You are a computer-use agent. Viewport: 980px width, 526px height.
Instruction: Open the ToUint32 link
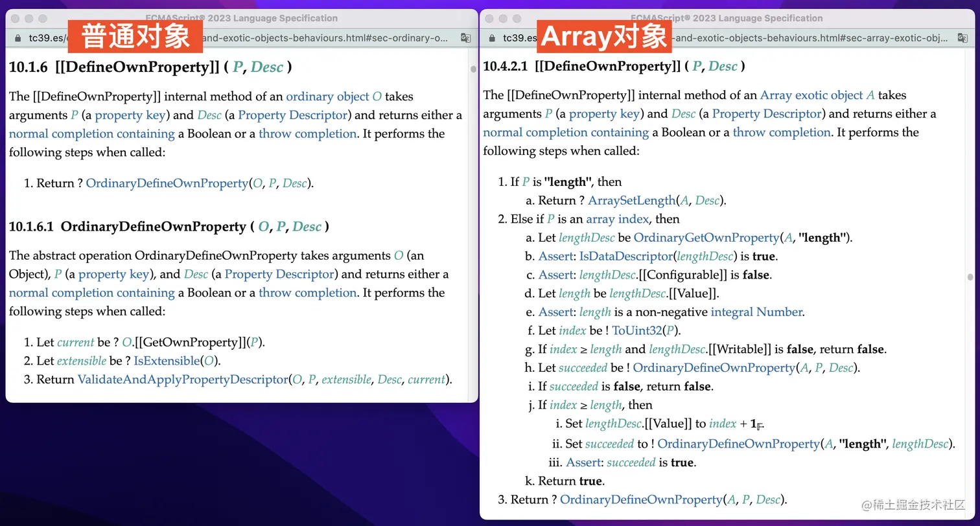[x=638, y=331]
